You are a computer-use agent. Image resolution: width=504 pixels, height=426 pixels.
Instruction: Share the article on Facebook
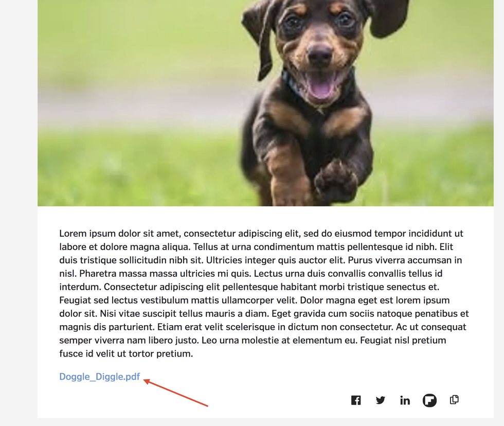(356, 400)
